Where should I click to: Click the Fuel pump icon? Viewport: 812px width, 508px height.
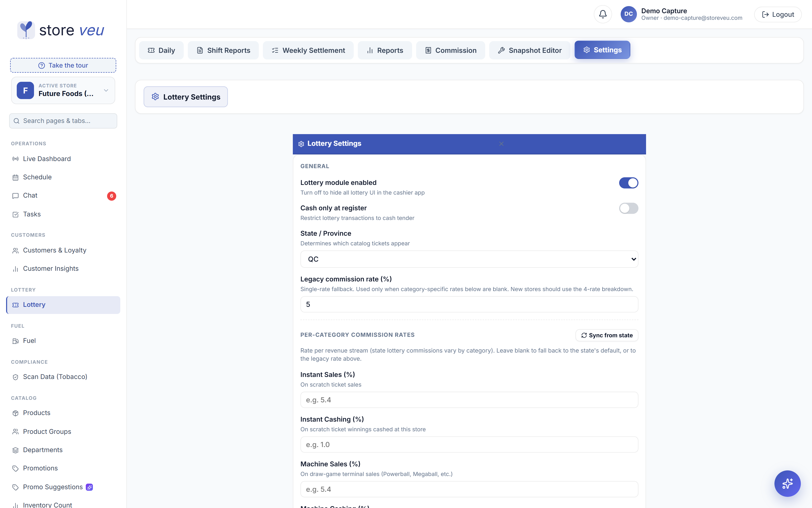click(15, 341)
